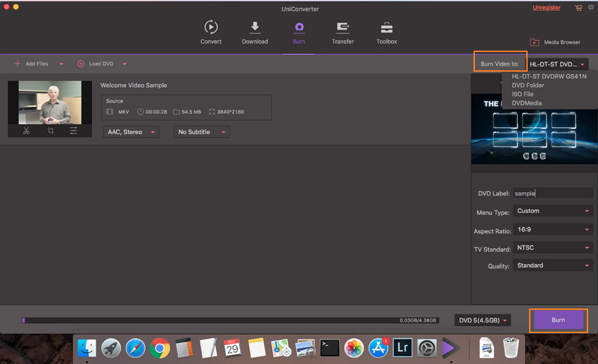The height and width of the screenshot is (364, 598).
Task: Open the shopping cart icon
Action: 578,8
